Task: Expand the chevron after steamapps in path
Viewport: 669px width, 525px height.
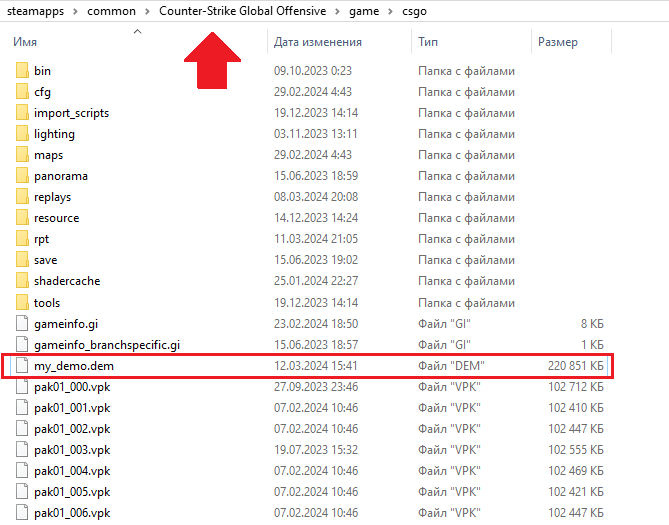Action: click(x=76, y=12)
